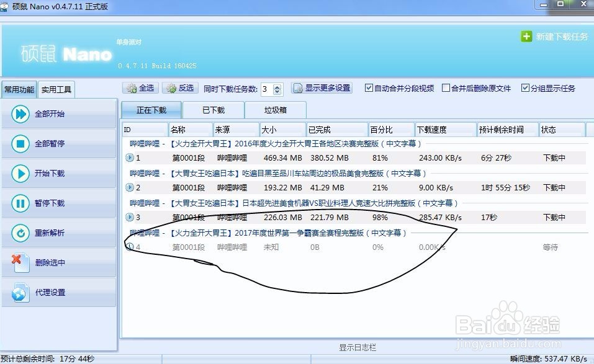Screen dimensions: 594x364
Task: Select group title 吃遍目黑至品川车站周边的极品美食完整版
Action: click(313, 173)
